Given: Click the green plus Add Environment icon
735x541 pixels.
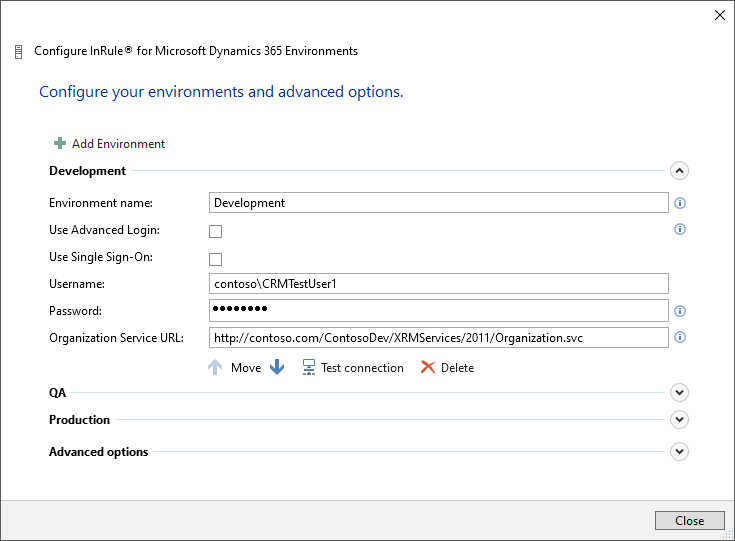Looking at the screenshot, I should 60,143.
